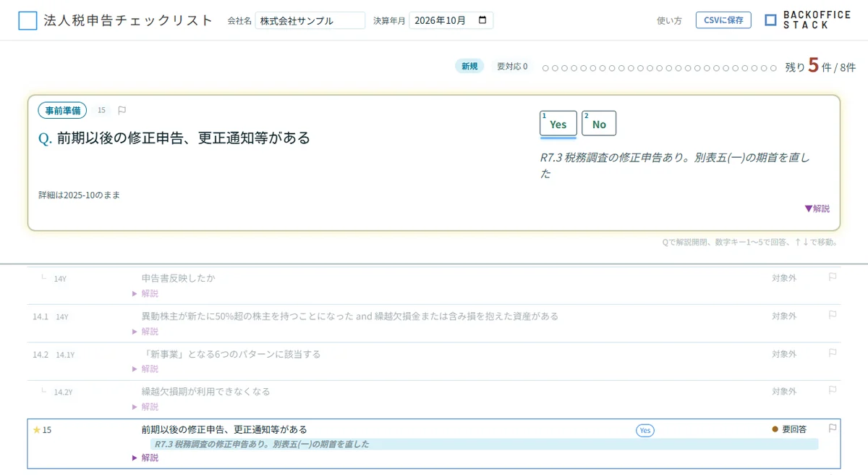Click the Yes badge on row 15
Screen dimensions: 868x475
[645, 430]
